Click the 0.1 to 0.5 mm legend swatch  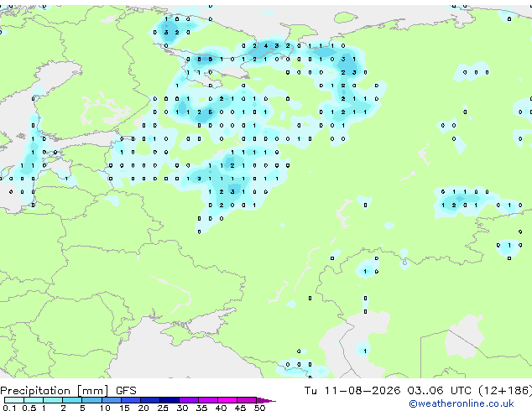(x=14, y=400)
